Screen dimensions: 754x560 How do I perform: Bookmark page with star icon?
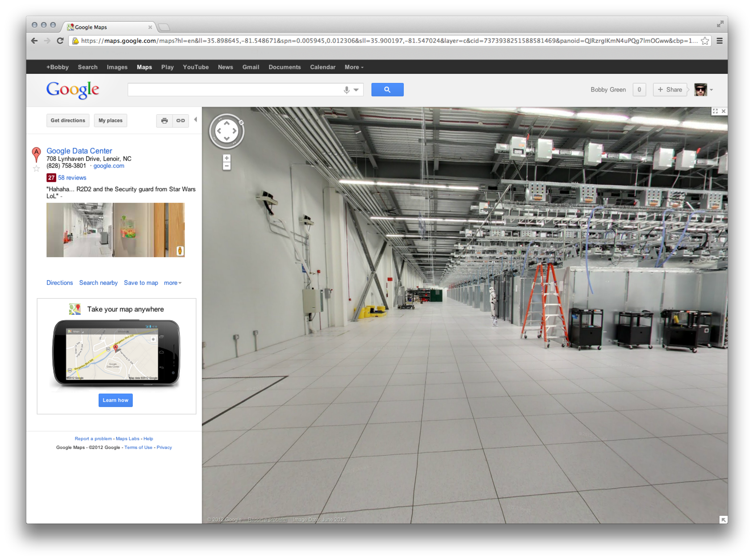pyautogui.click(x=705, y=41)
